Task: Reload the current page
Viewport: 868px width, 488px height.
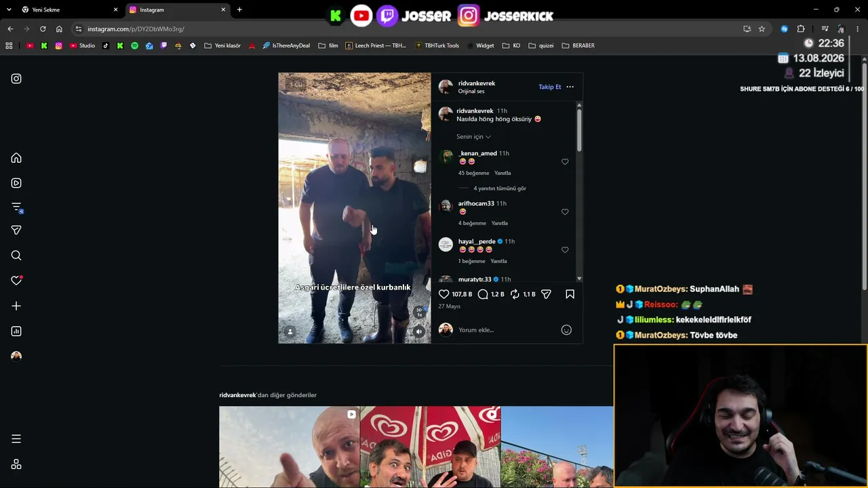Action: point(43,29)
